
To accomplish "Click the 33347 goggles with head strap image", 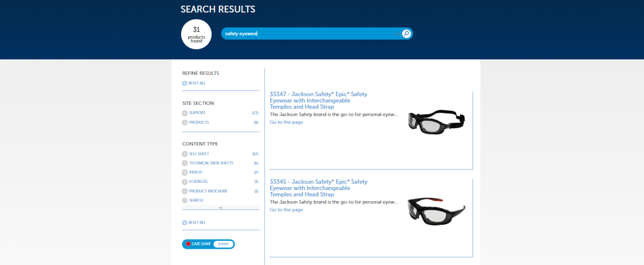I will click(436, 122).
